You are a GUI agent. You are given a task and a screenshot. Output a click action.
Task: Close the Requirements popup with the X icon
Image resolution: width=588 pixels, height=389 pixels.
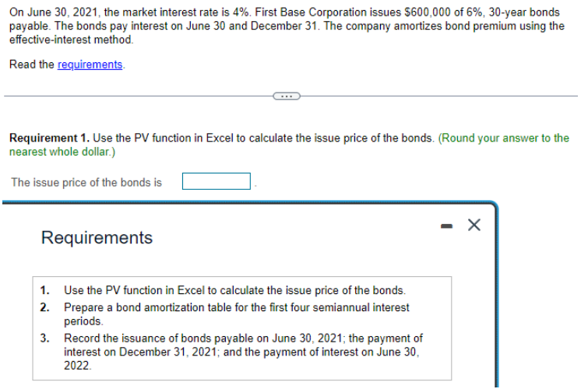point(474,225)
